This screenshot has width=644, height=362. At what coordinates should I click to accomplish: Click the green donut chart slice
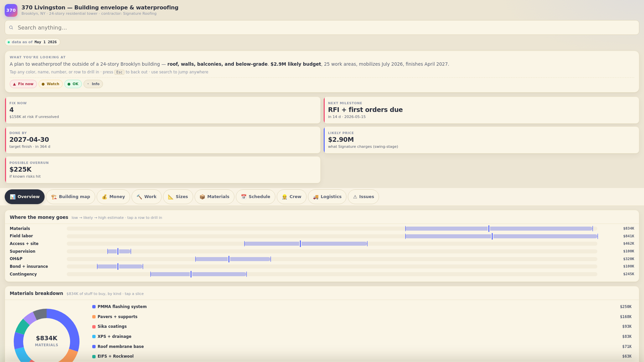pyautogui.click(x=22, y=327)
